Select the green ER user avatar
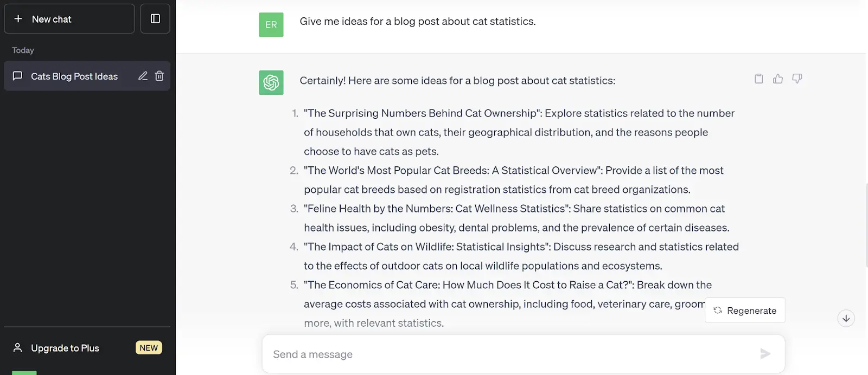This screenshot has height=375, width=868. 271,25
